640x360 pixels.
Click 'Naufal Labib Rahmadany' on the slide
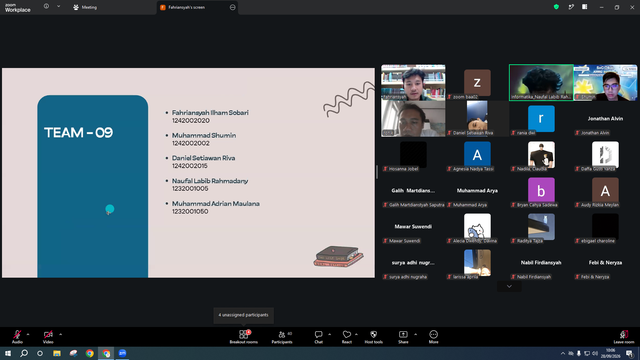pos(210,181)
